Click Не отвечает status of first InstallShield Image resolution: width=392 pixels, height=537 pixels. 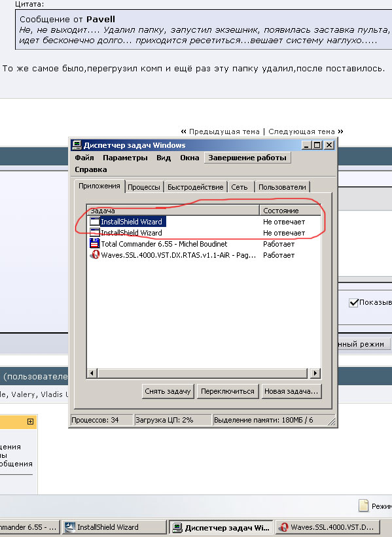pos(284,222)
